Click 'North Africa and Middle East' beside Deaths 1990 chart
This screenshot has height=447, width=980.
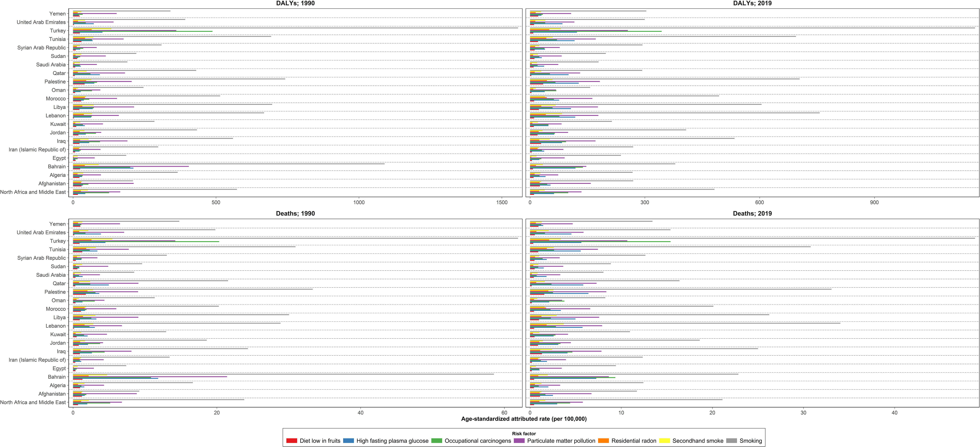tap(33, 402)
